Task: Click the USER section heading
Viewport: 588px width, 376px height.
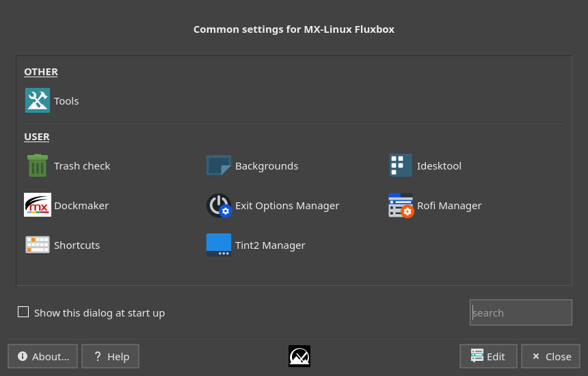Action: pos(37,137)
